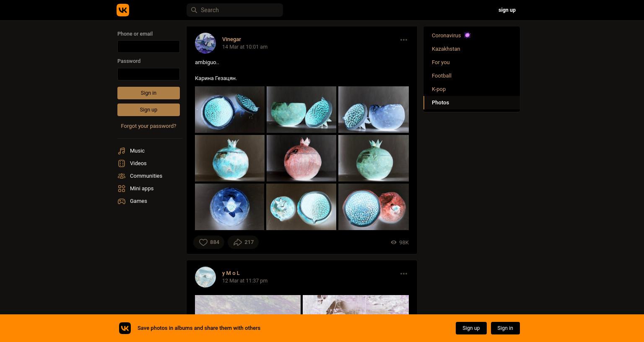This screenshot has width=644, height=342.
Task: Open the green pomegranate photo in middle row
Action: click(374, 158)
